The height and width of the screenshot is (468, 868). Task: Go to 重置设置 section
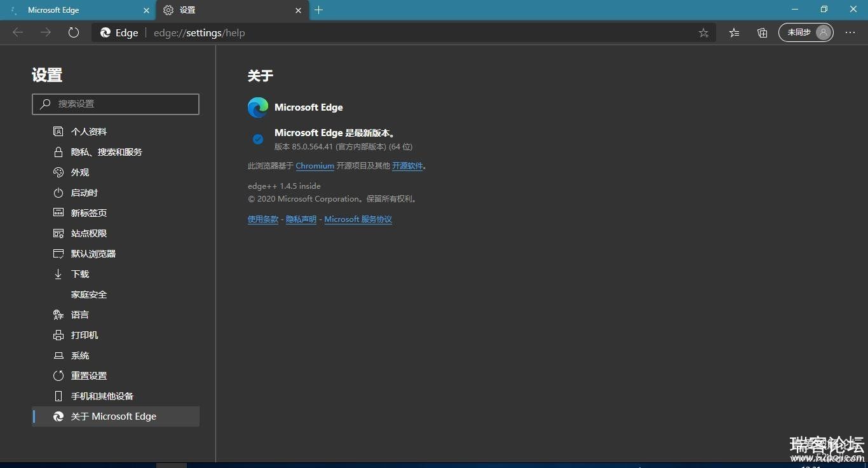pyautogui.click(x=116, y=376)
